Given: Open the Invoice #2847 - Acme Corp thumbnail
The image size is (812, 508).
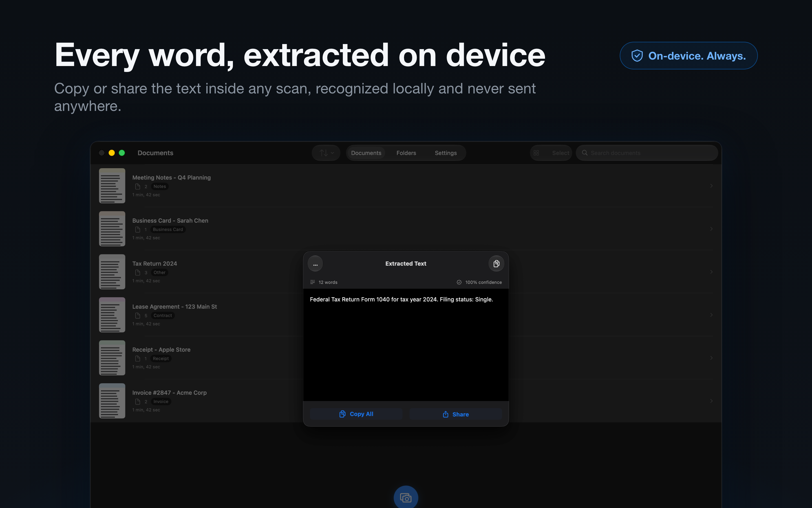Looking at the screenshot, I should tap(112, 401).
